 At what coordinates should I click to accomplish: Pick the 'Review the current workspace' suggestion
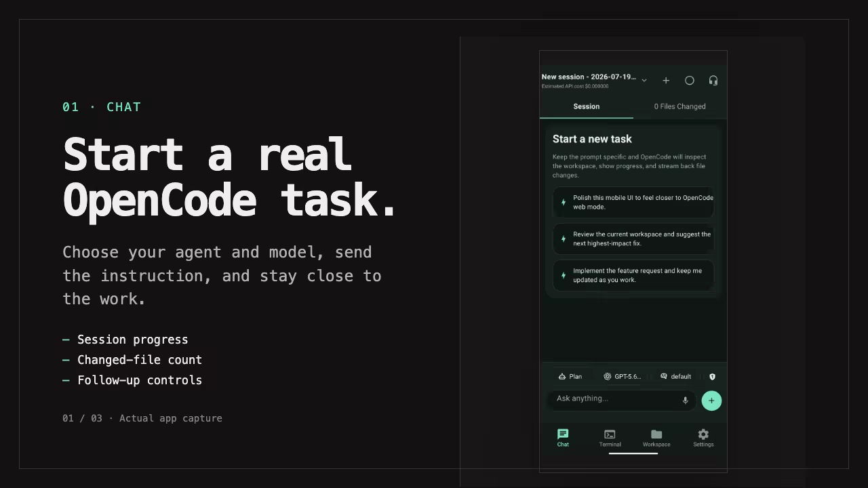click(633, 239)
